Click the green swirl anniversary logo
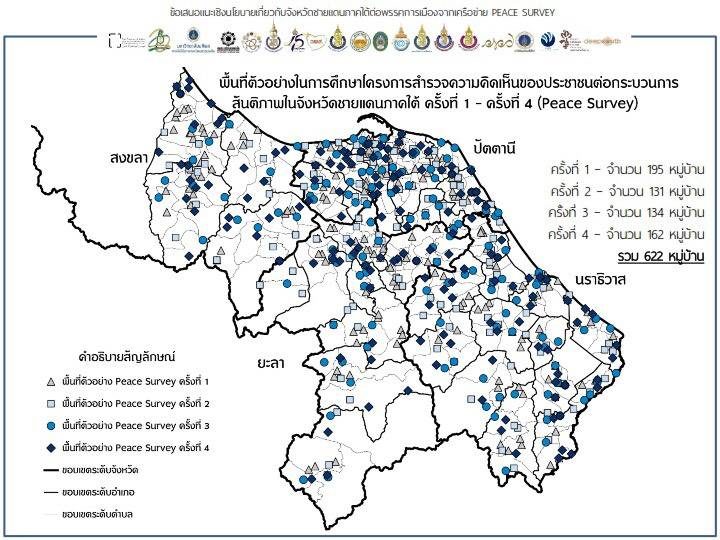This screenshot has height=540, width=720. 158,40
